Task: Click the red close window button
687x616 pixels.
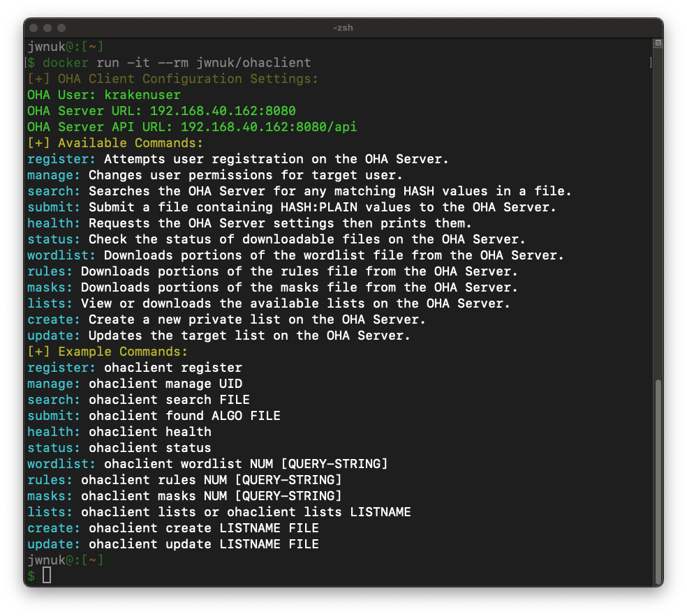Action: (34, 28)
